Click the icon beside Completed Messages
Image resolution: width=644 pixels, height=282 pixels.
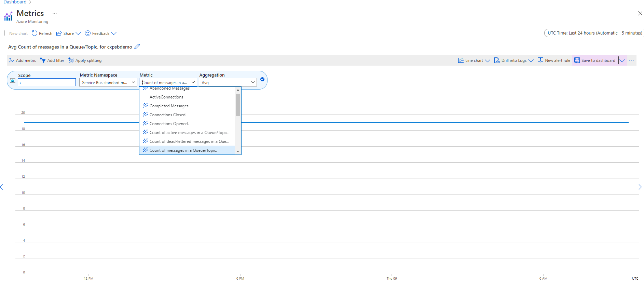tap(145, 105)
